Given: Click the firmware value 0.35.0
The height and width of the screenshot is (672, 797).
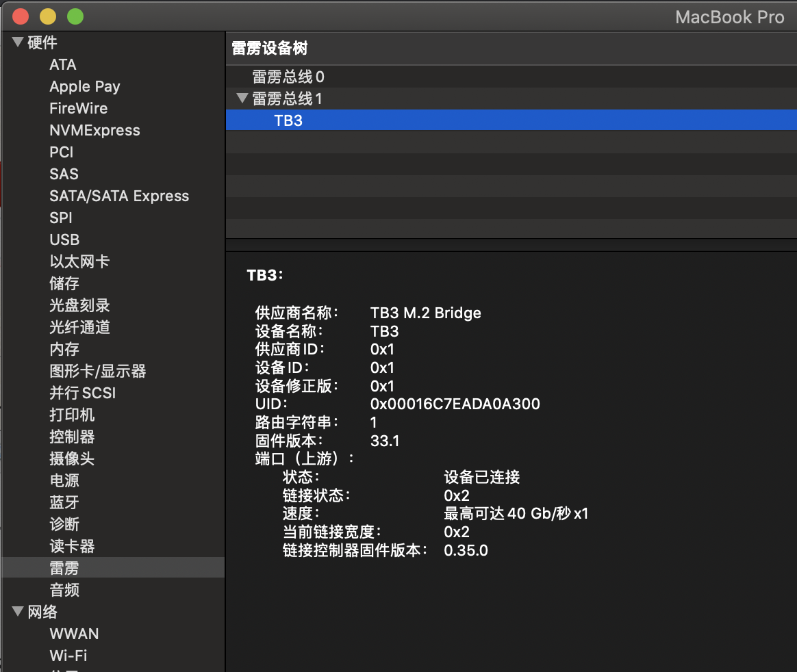Looking at the screenshot, I should point(466,550).
